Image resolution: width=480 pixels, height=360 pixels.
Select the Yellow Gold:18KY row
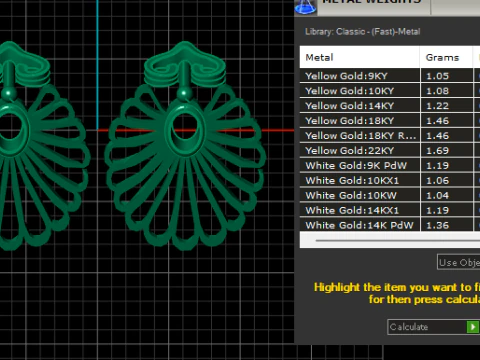[390, 121]
